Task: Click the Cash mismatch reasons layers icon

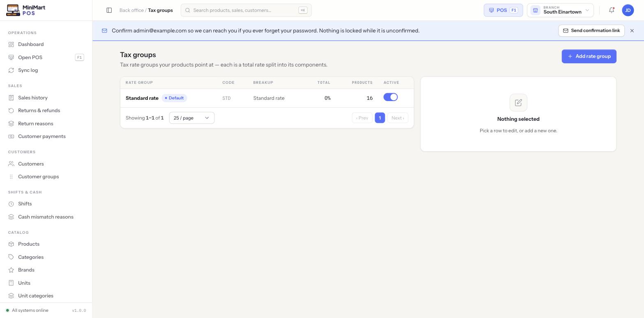Action: point(11,217)
